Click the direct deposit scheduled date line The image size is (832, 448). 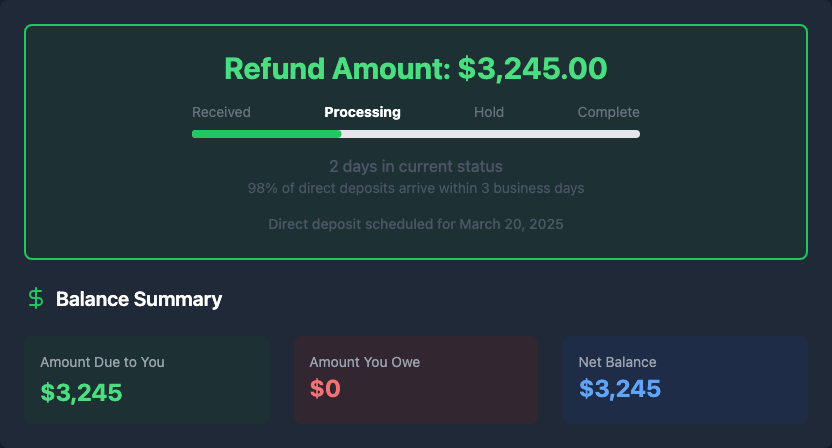pyautogui.click(x=415, y=224)
